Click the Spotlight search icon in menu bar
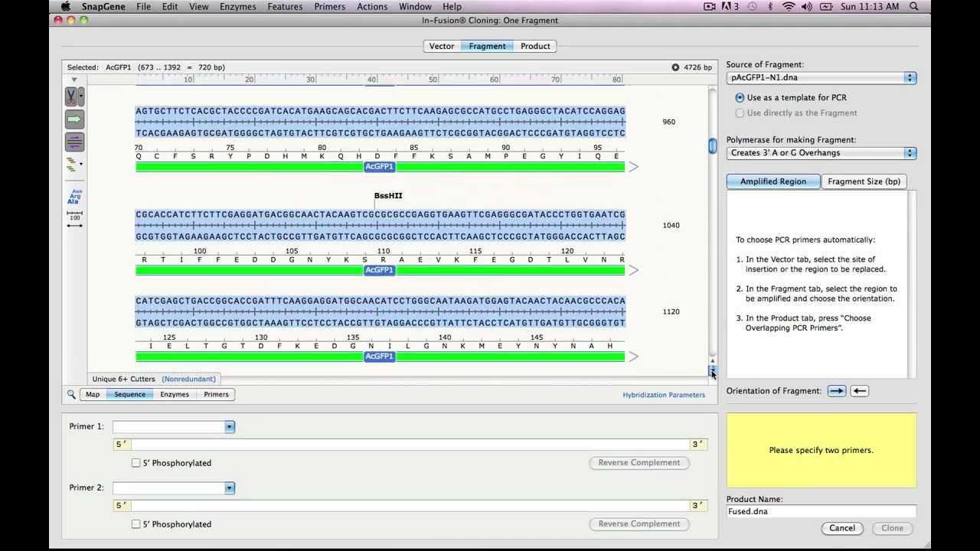980x551 pixels. 914,6
